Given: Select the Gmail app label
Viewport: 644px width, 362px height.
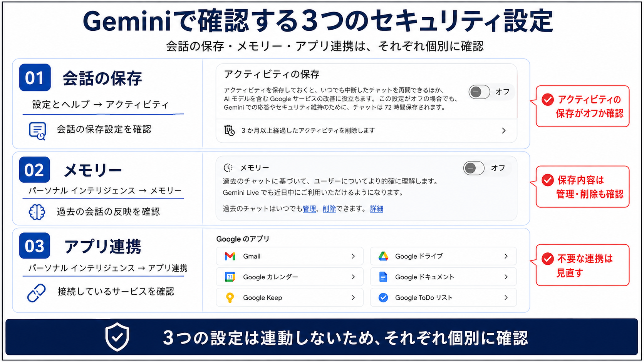Looking at the screenshot, I should coord(252,256).
